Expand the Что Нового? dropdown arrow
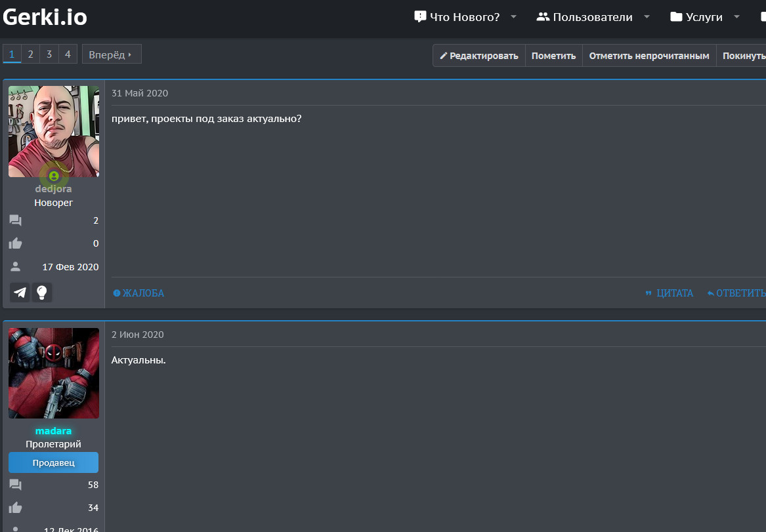Image resolution: width=766 pixels, height=532 pixels. pyautogui.click(x=514, y=17)
